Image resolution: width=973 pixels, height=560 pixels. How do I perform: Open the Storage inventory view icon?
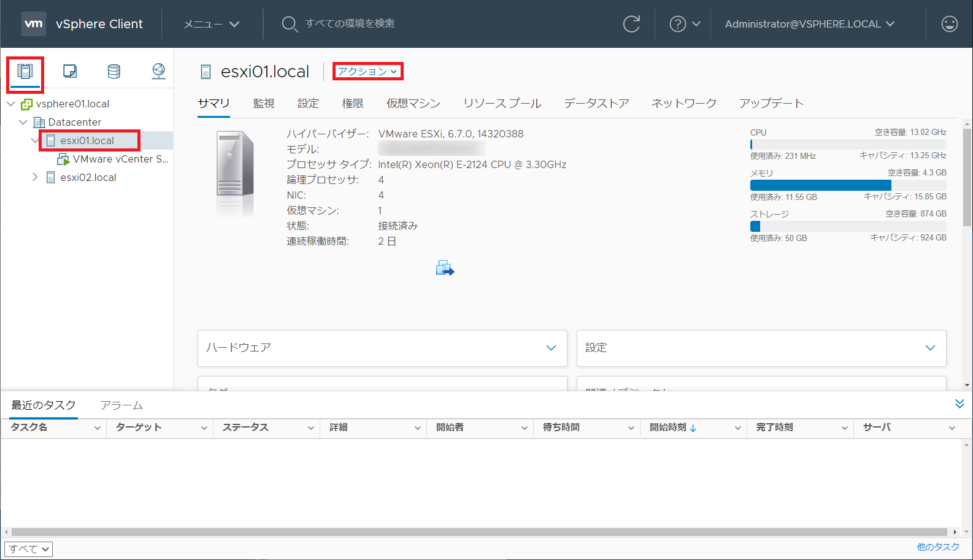[114, 72]
